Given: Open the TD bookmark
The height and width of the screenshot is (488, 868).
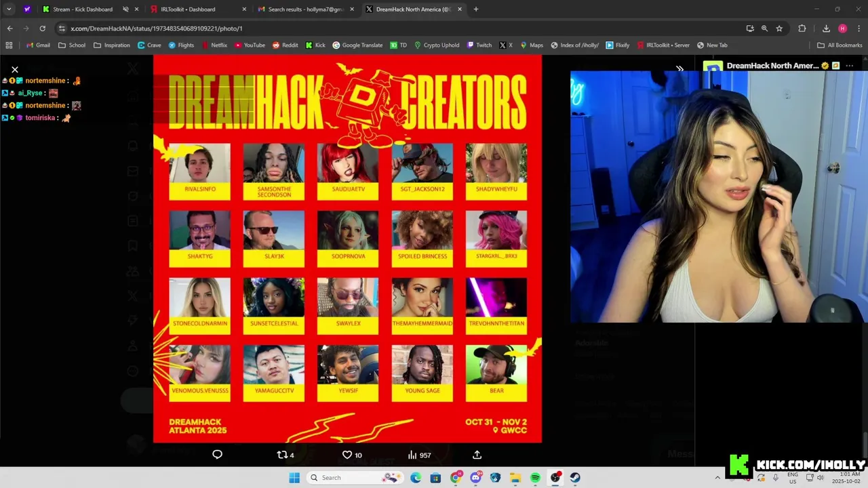Looking at the screenshot, I should (399, 45).
